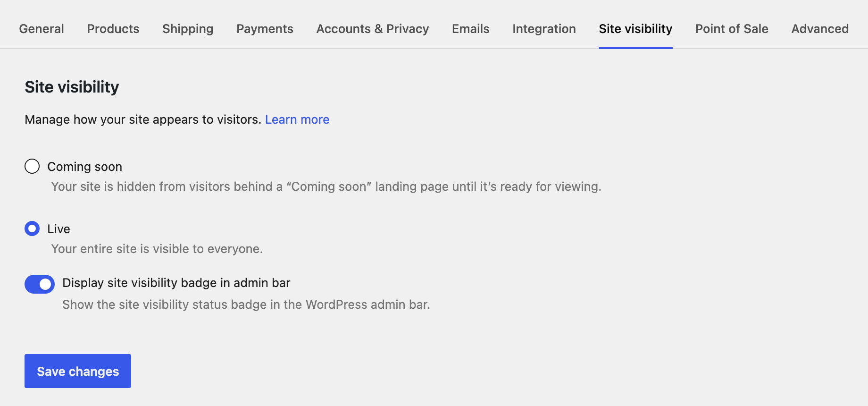Open the Point of Sale tab
This screenshot has height=406, width=868.
click(x=732, y=29)
